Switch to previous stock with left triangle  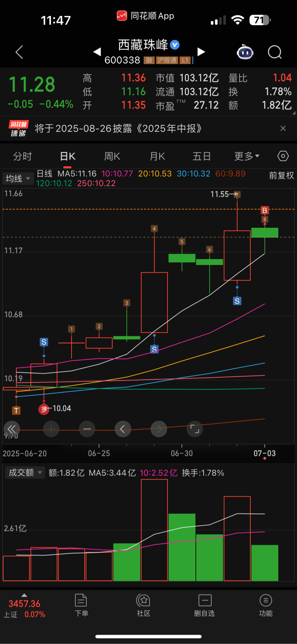point(97,51)
